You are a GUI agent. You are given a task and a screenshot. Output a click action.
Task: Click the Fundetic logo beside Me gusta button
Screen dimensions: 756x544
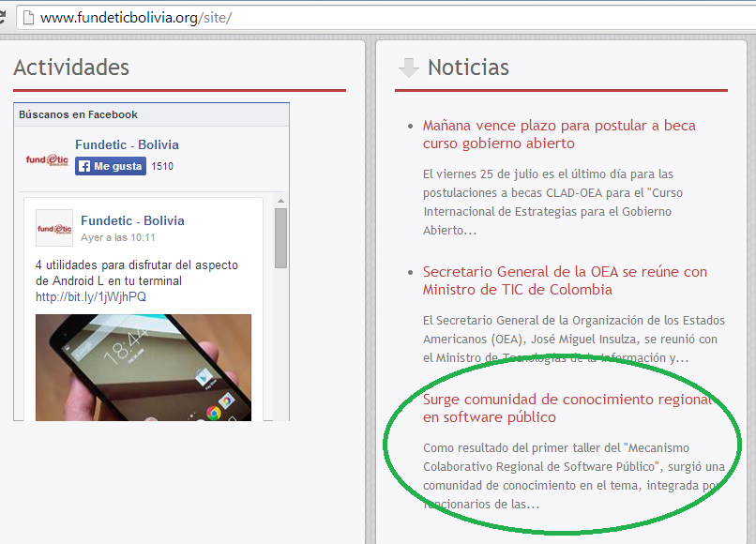point(47,159)
